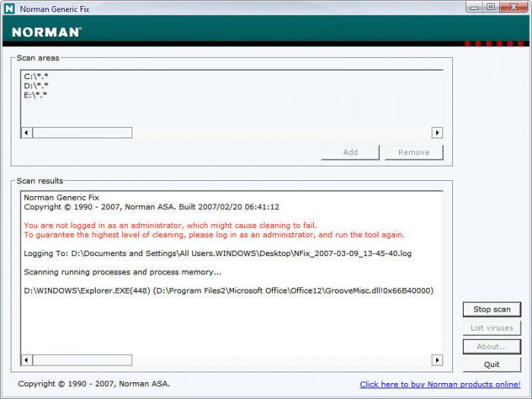Click the Copyright Built 2007/02/20 line
532x399 pixels.
point(151,207)
